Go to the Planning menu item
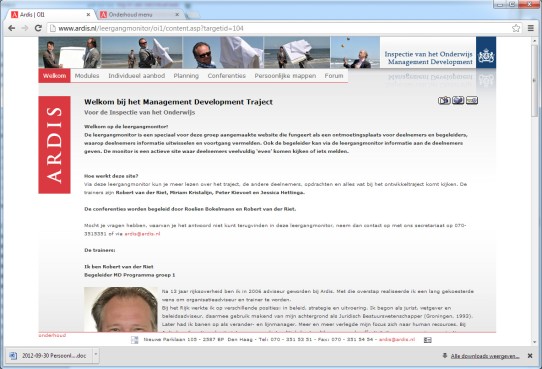 tap(186, 76)
